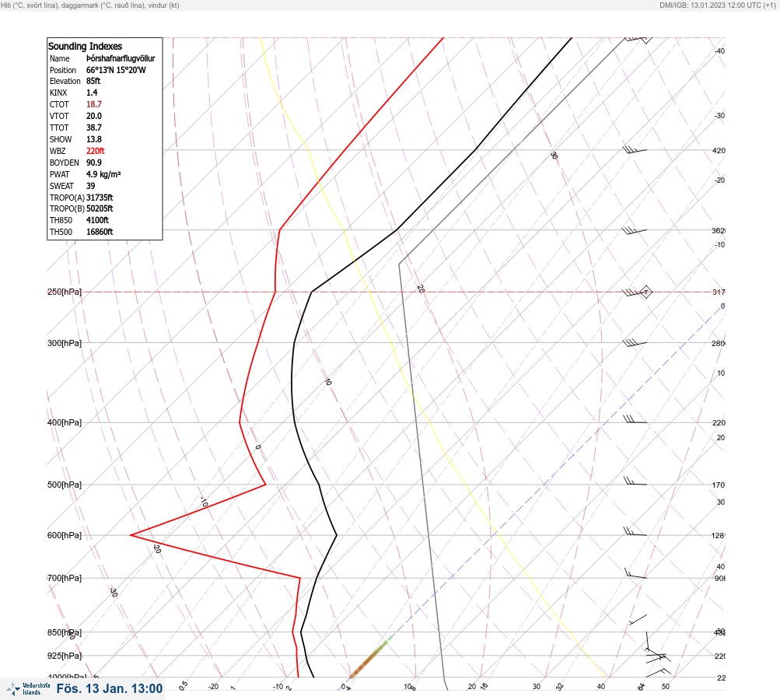Click the 300[hPa] pressure label
The image size is (780, 700).
65,343
